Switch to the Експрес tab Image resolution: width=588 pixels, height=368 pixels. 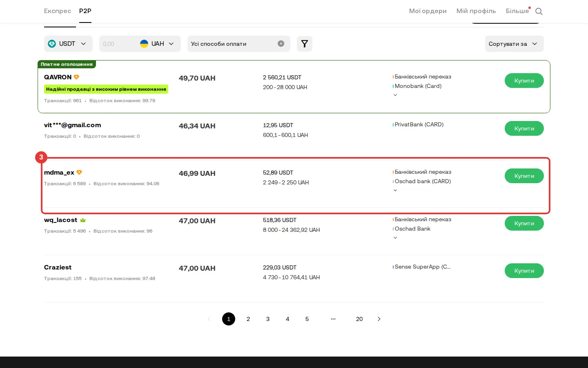(x=58, y=11)
